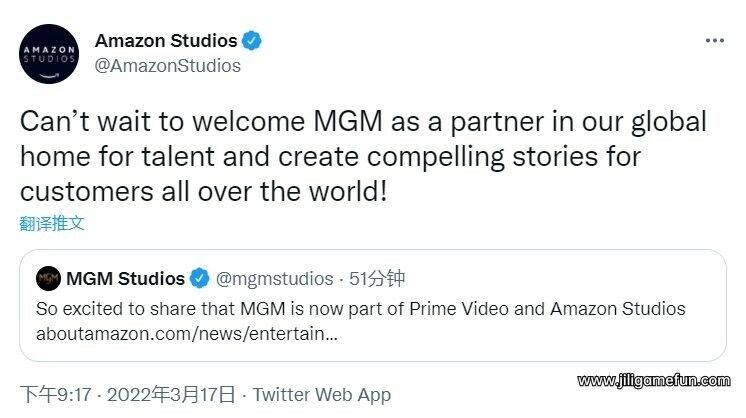This screenshot has width=746, height=418.
Task: Click the MGM Studios avatar in quoted tweet
Action: tap(47, 278)
